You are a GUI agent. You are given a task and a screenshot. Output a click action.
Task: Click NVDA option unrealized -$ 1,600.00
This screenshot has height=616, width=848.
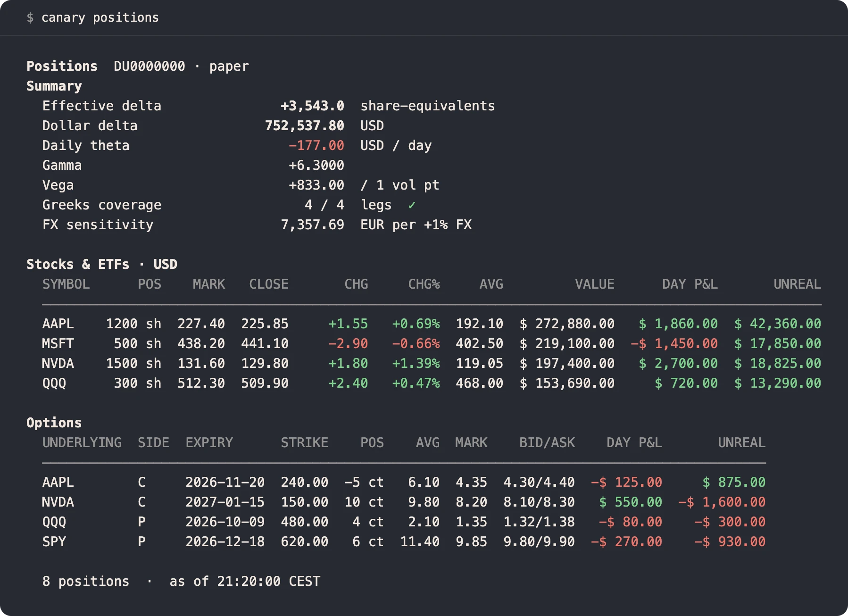[722, 502]
